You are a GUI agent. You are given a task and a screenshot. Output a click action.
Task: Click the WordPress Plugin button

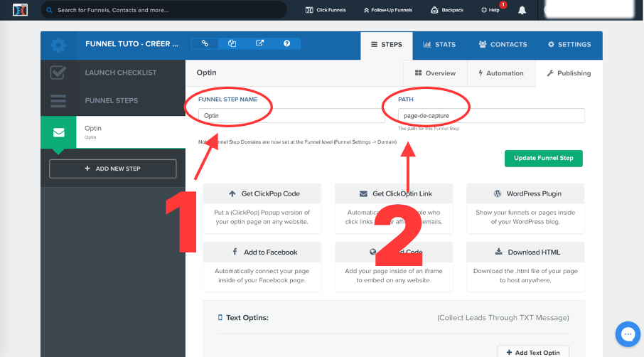point(525,194)
